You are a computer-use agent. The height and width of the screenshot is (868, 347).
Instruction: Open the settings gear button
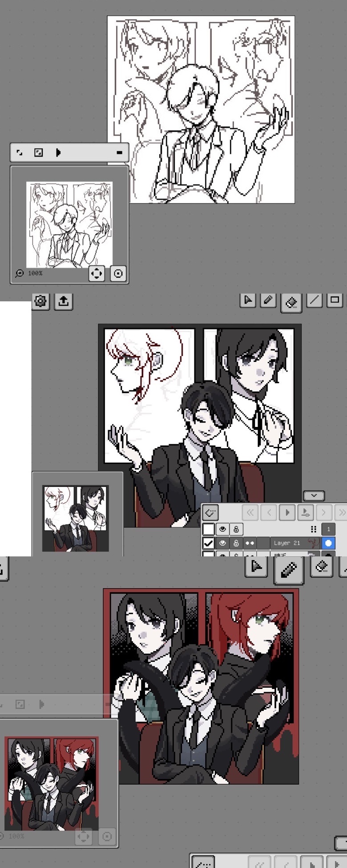pyautogui.click(x=40, y=301)
